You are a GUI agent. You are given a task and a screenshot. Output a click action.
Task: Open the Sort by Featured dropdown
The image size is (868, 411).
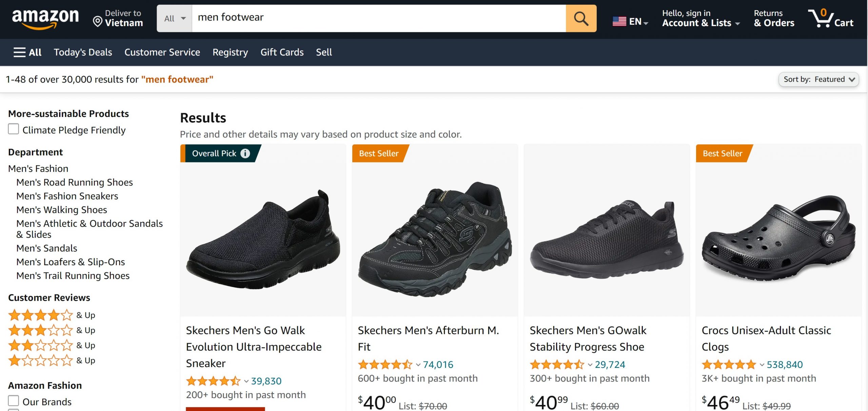pos(818,79)
